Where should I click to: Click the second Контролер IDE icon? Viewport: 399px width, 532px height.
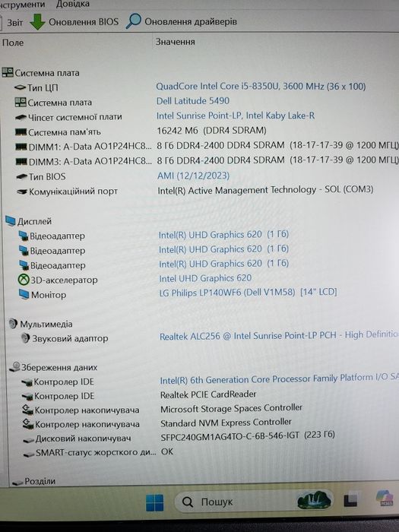pos(27,397)
